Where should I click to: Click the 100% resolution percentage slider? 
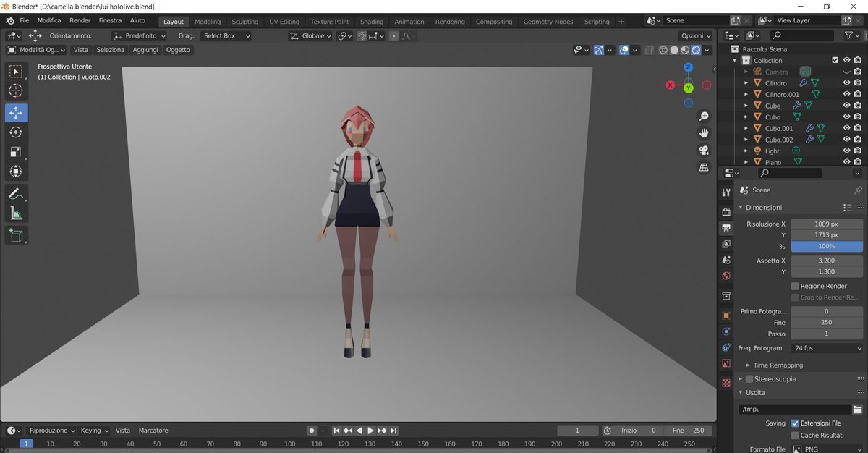(827, 246)
